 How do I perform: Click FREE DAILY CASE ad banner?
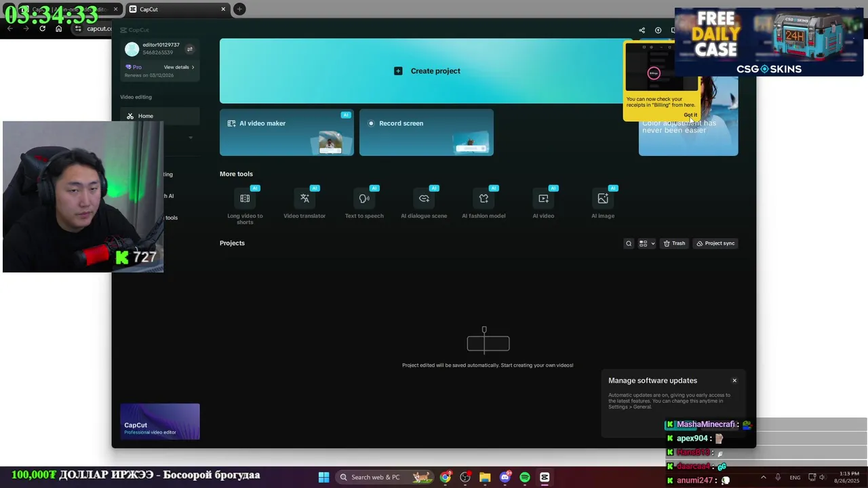(x=769, y=42)
